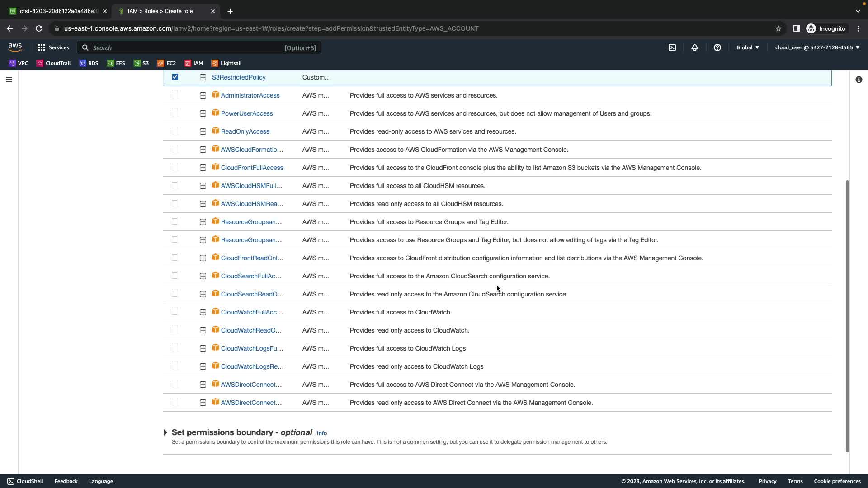
Task: Open the CloudFrontFullAccess policy link
Action: tap(252, 168)
